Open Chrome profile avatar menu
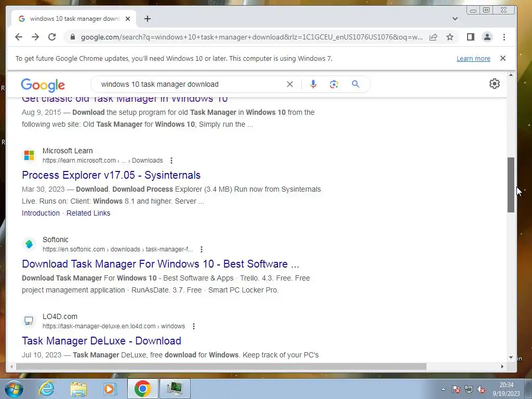The height and width of the screenshot is (399, 532). click(x=487, y=37)
